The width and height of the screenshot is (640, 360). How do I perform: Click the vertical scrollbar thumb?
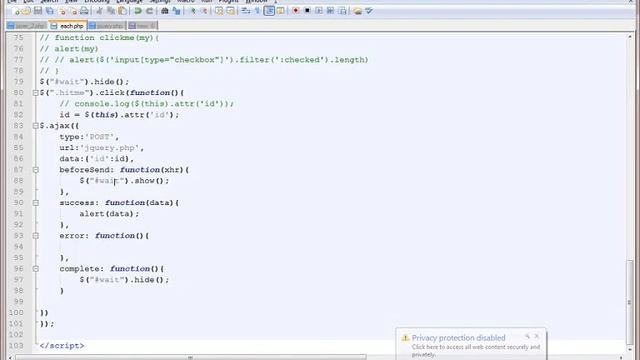[x=629, y=302]
